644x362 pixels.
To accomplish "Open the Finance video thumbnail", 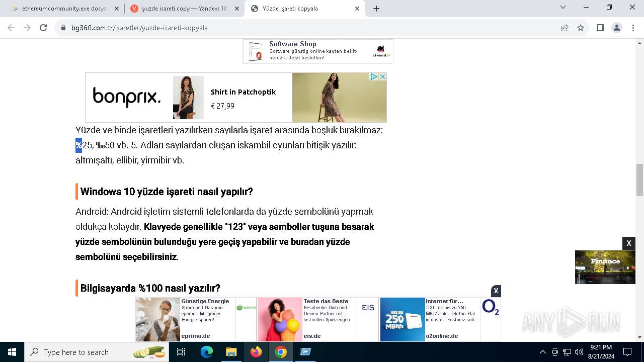I will click(605, 267).
